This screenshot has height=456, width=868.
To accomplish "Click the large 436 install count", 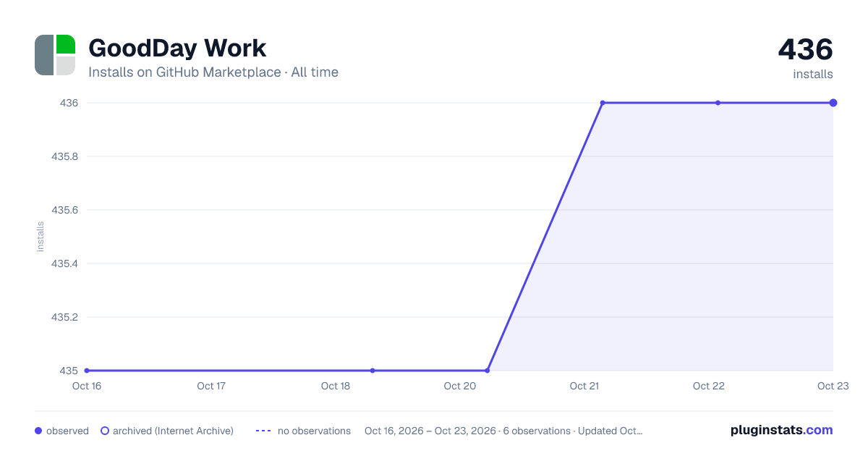I will 805,49.
